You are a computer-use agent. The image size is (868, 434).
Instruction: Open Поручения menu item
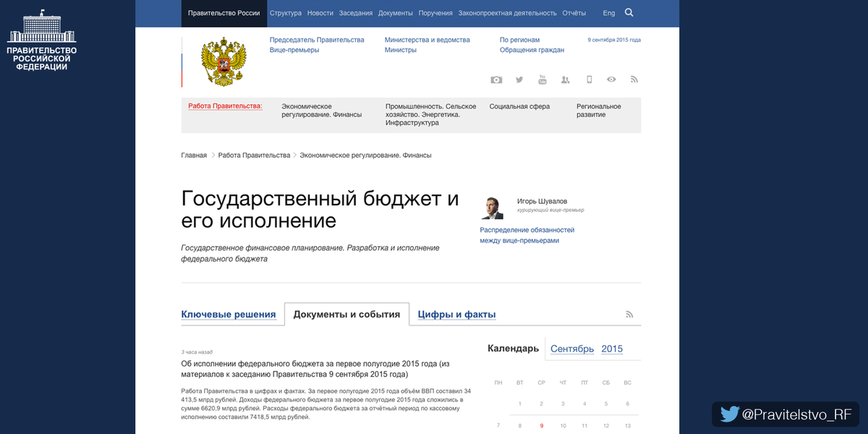pyautogui.click(x=435, y=13)
